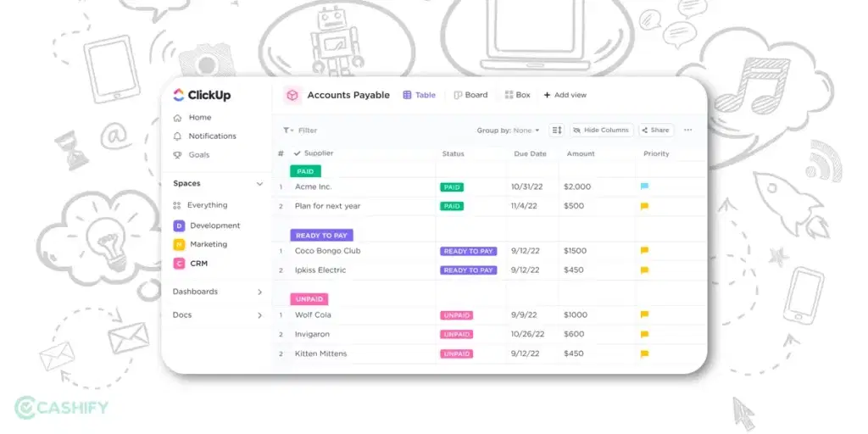This screenshot has height=434, width=868.
Task: Click the Goals trophy icon
Action: 177,155
